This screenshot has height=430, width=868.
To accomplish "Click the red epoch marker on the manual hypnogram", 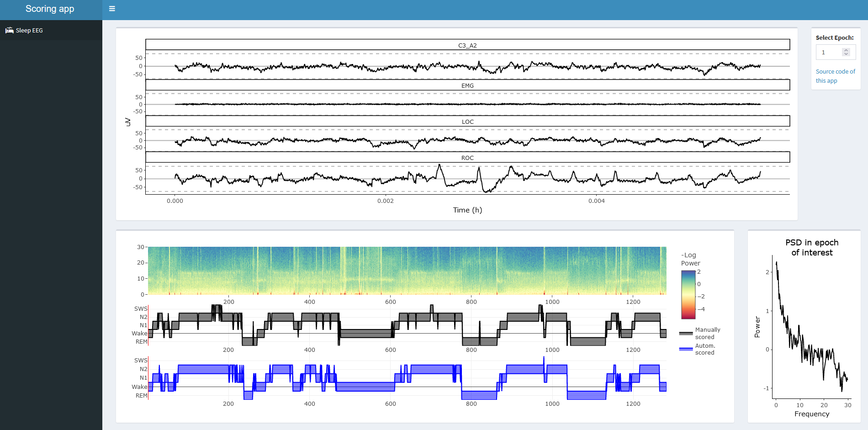I will point(148,324).
